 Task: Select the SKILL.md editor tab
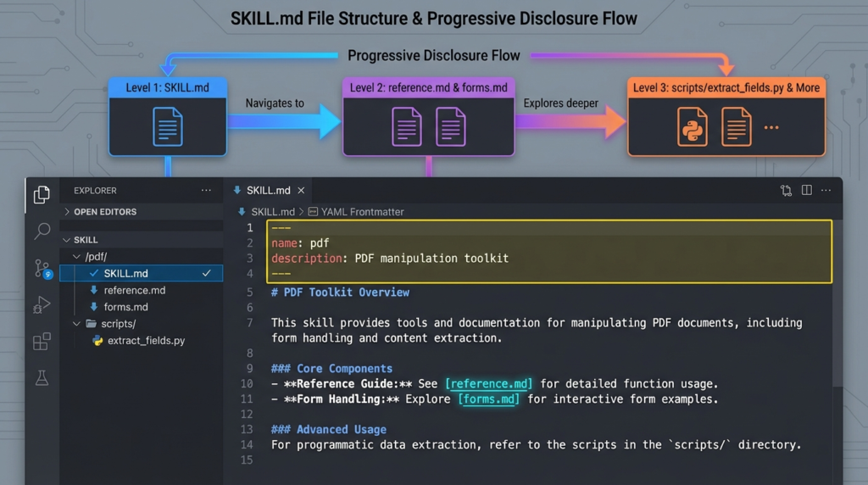268,191
